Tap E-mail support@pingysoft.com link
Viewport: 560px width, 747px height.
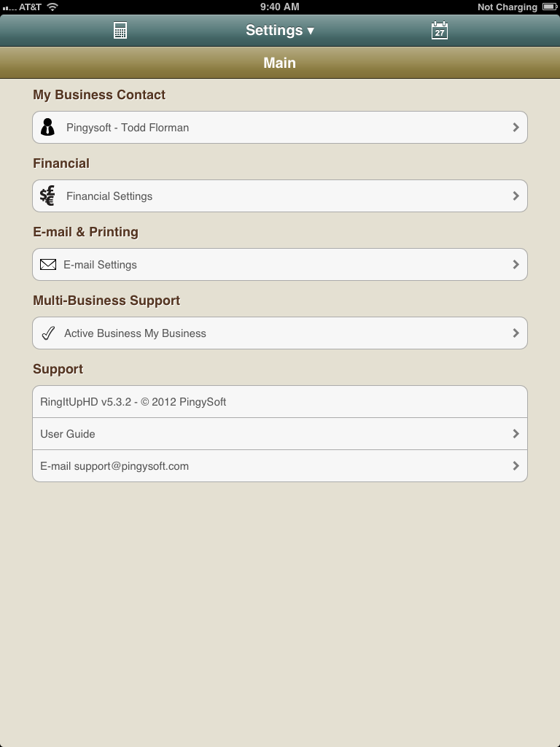coord(280,466)
